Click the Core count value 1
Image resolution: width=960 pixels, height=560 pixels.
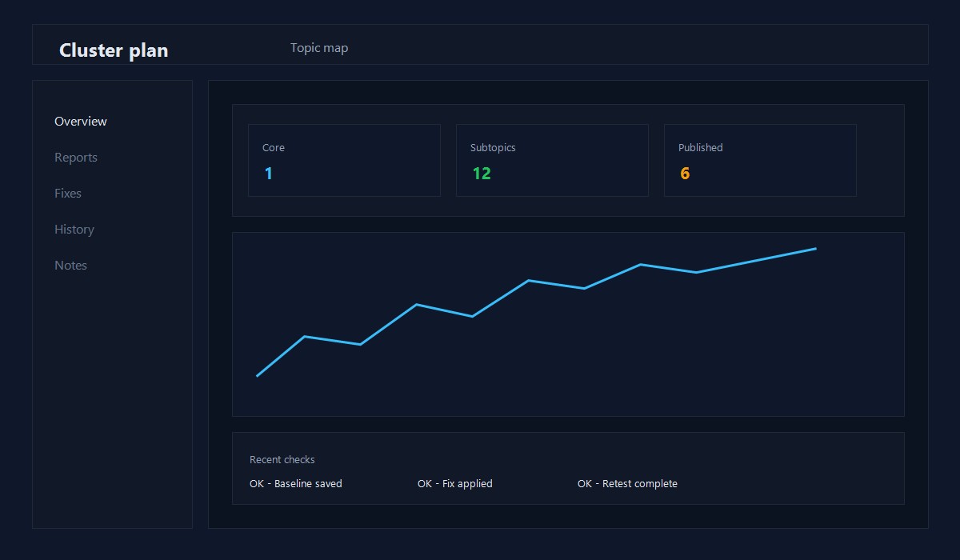(x=269, y=173)
